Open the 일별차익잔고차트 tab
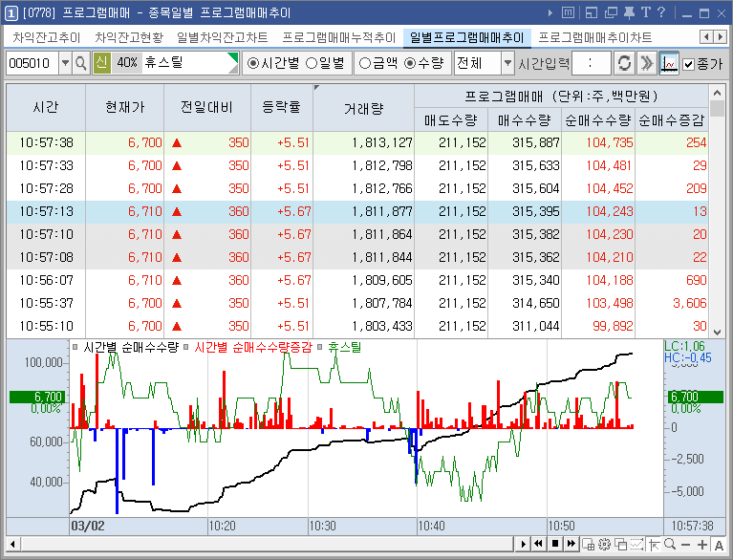This screenshot has width=733, height=560. tap(223, 37)
